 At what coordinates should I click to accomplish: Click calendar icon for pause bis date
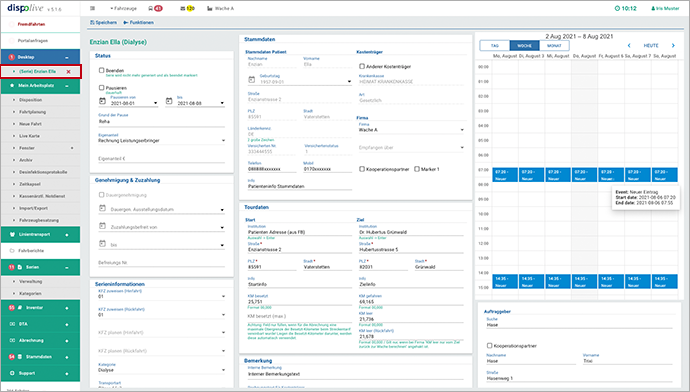coord(169,101)
